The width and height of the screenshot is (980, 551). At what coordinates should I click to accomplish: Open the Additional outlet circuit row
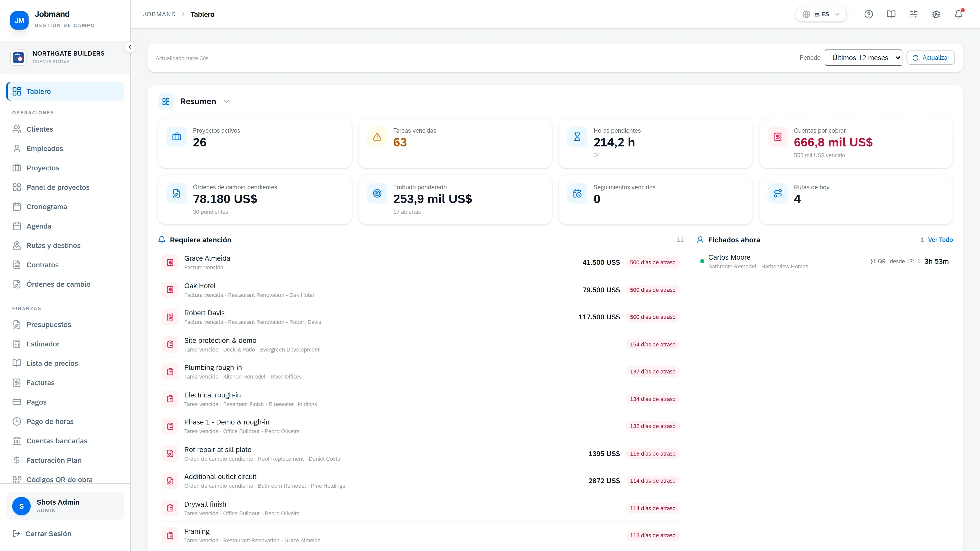click(x=421, y=481)
